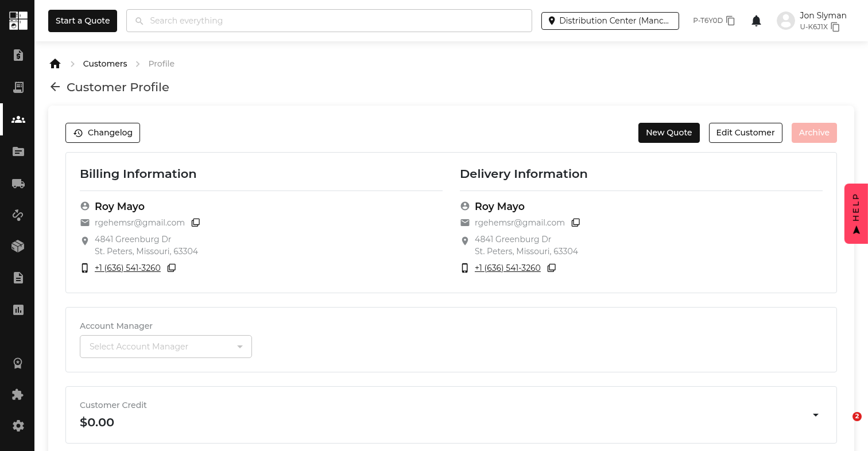The image size is (868, 451).
Task: Copy the P-T6Y0D code
Action: [731, 21]
